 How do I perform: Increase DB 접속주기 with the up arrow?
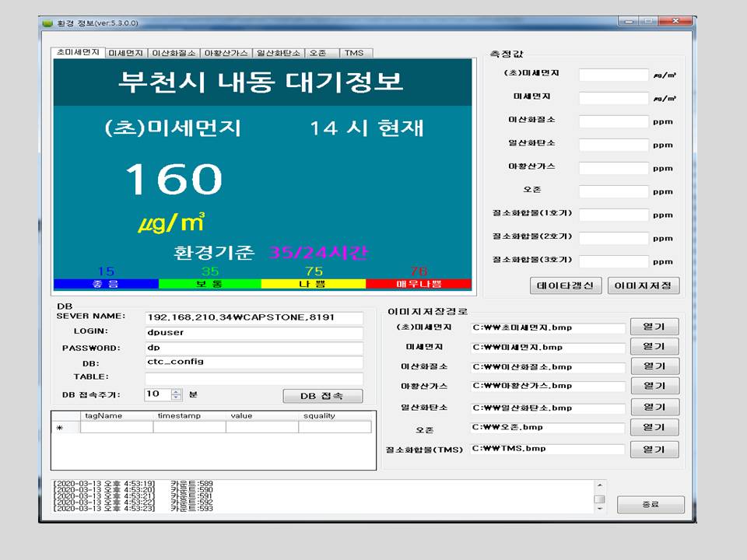[x=177, y=392]
